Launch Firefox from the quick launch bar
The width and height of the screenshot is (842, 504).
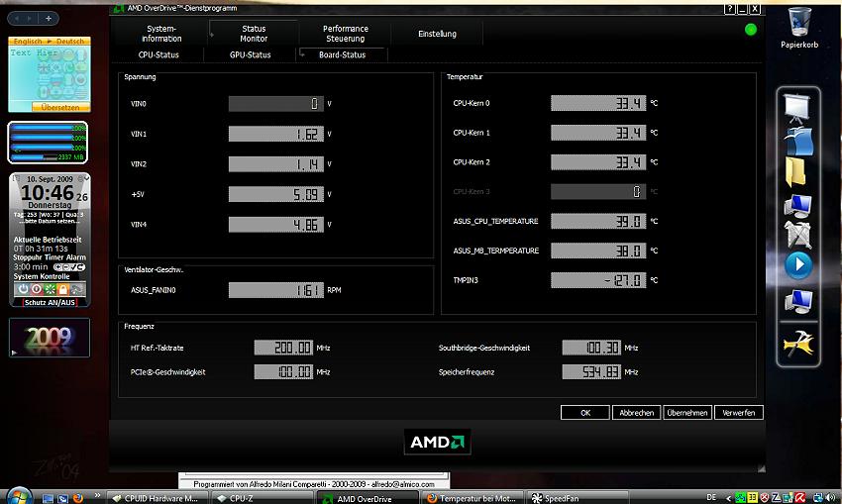coord(78,498)
